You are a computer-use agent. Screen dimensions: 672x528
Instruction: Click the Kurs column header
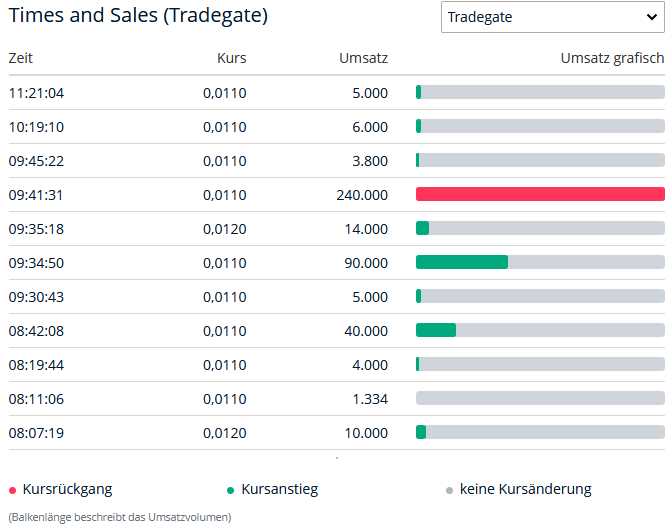231,58
